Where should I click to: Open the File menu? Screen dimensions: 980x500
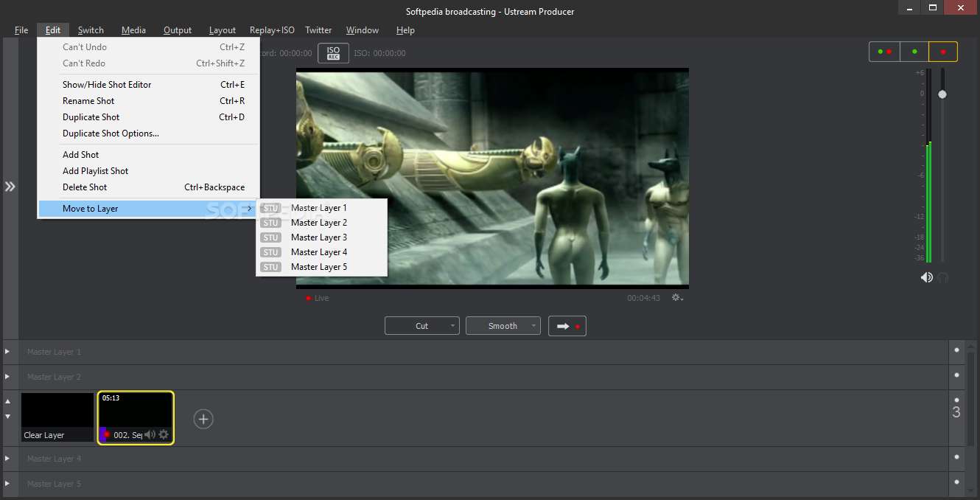[x=21, y=30]
